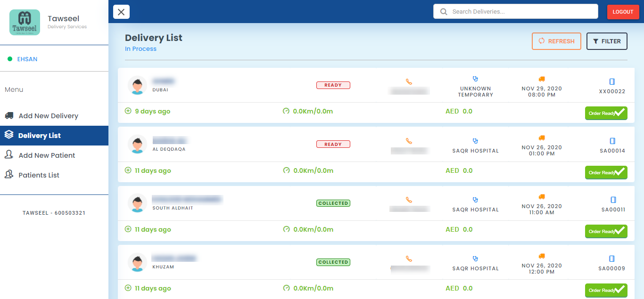Click stethoscope icon in SA00009 row
Viewport: 644px width, 299px height.
(x=475, y=259)
